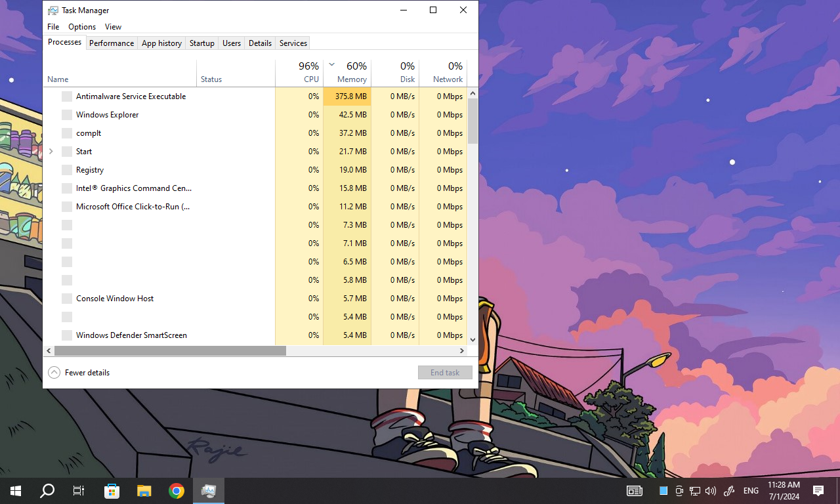Viewport: 840px width, 504px height.
Task: Click the 15.8 MB memory cell
Action: click(x=347, y=188)
